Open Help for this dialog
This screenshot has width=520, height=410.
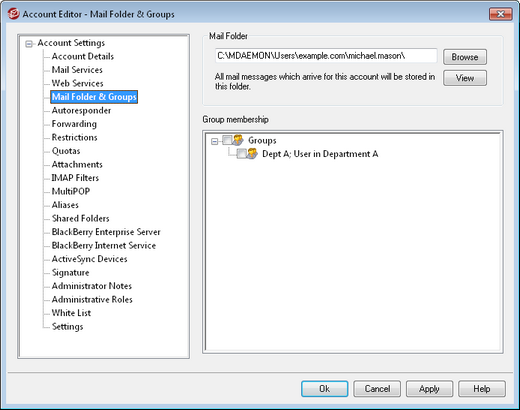(482, 389)
